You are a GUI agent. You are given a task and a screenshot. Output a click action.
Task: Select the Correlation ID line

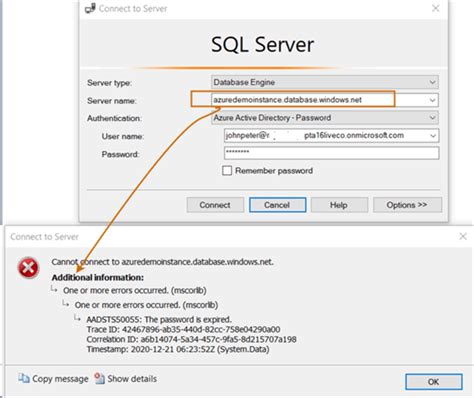coord(191,339)
